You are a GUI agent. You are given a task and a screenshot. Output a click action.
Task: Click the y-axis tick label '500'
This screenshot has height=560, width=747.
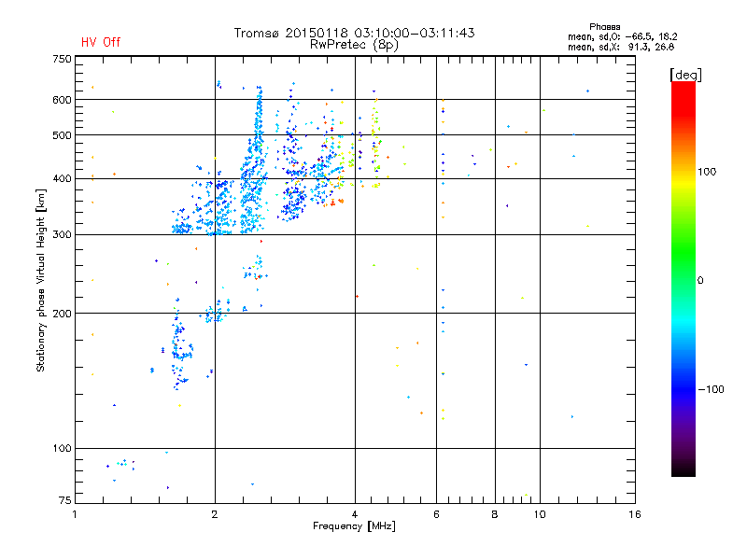62,135
